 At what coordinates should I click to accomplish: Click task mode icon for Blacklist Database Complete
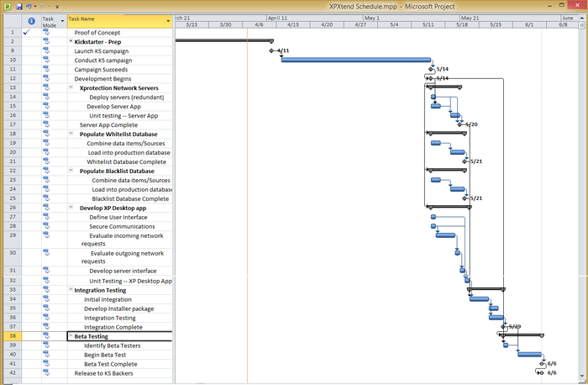coord(46,198)
